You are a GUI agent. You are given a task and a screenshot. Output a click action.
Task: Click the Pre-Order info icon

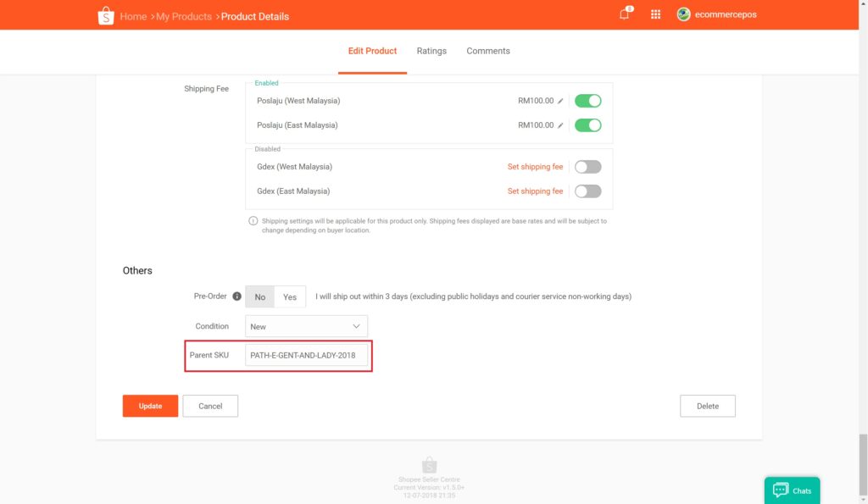tap(236, 296)
